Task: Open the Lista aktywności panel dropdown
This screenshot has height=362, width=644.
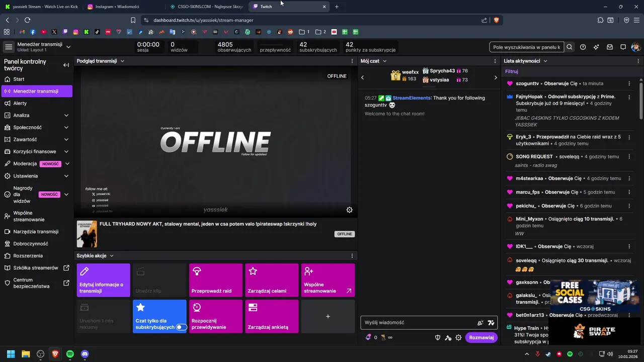Action: coord(545,61)
